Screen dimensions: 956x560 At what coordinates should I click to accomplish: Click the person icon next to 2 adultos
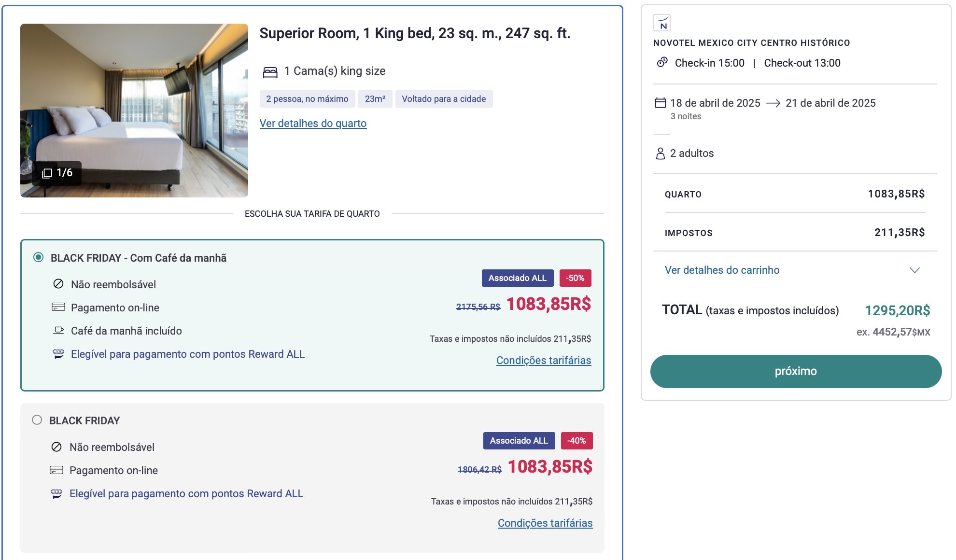pos(660,154)
